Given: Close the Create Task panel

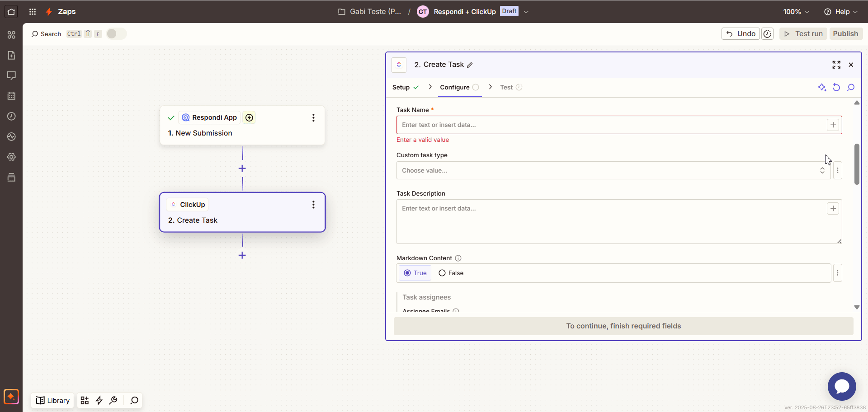Looking at the screenshot, I should 851,65.
